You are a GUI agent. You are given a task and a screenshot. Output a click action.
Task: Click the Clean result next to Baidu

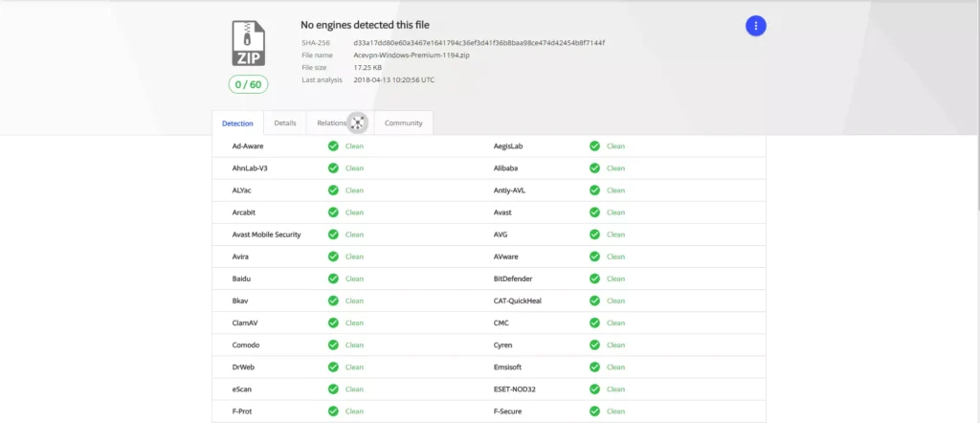point(354,278)
